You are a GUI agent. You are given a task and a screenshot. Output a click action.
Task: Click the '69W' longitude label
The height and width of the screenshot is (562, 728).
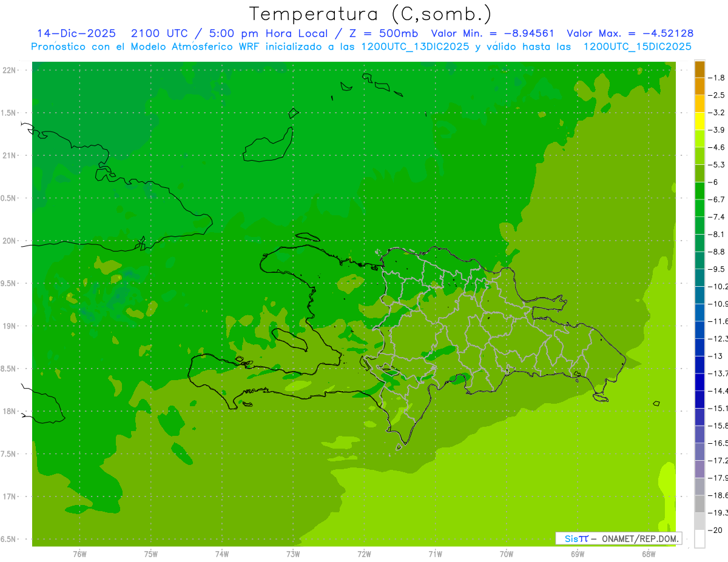tap(578, 554)
